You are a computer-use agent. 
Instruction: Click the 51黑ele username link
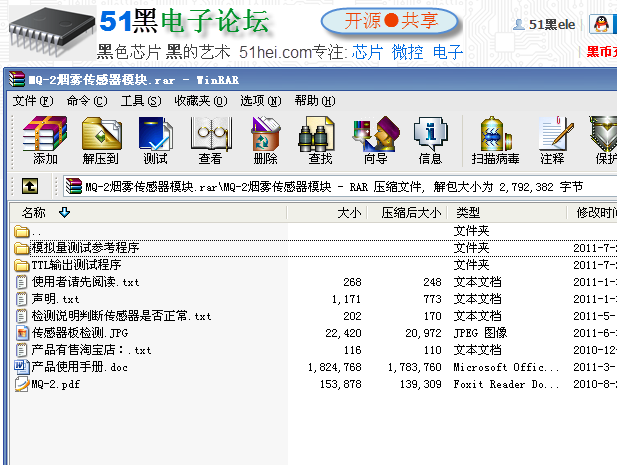pyautogui.click(x=552, y=25)
